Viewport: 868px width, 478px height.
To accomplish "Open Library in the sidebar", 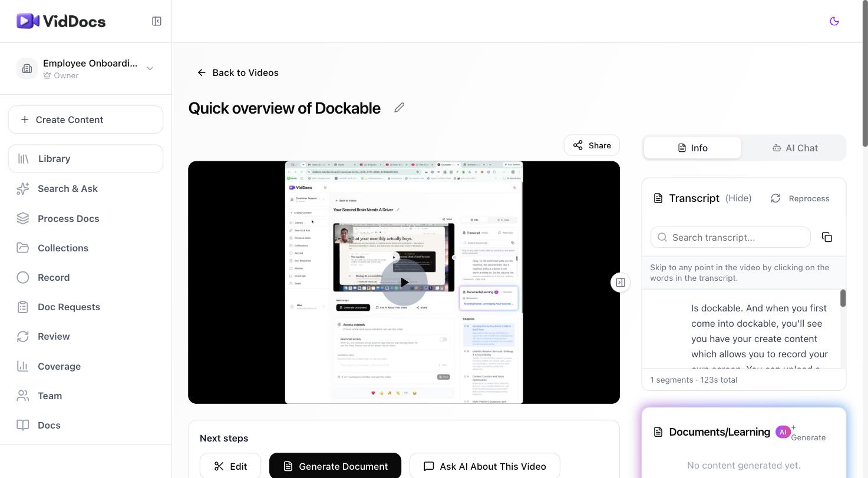I will pos(85,158).
